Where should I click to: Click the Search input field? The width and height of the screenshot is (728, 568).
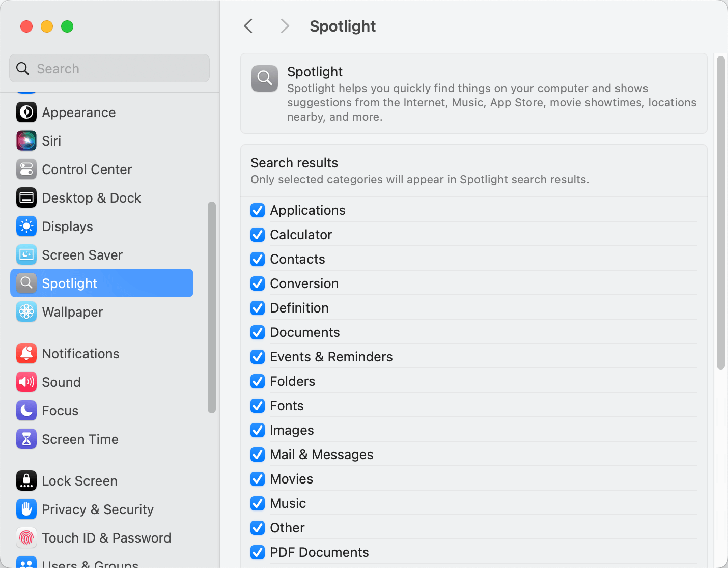(109, 68)
